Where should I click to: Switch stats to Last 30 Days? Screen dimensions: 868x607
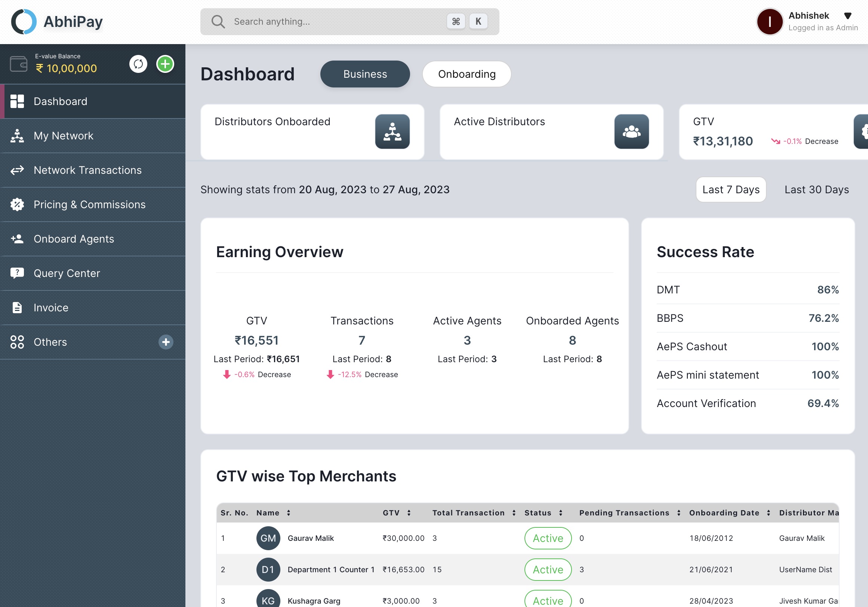pyautogui.click(x=816, y=190)
